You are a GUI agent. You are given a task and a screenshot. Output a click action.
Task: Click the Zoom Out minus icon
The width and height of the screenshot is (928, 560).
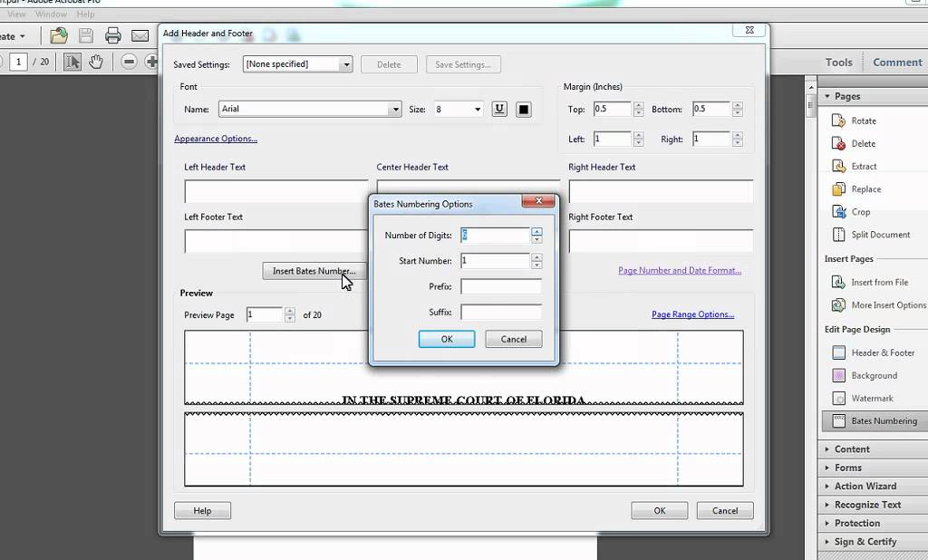(x=129, y=62)
